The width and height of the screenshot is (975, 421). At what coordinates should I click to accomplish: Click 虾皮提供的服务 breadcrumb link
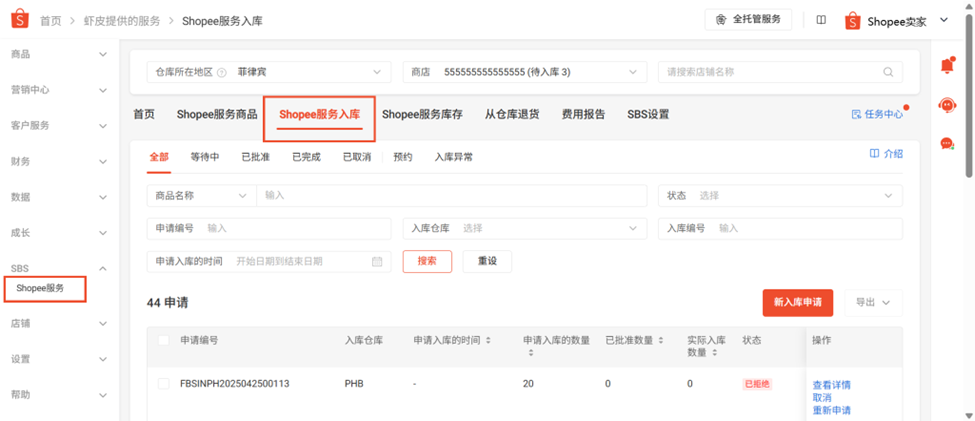click(122, 21)
